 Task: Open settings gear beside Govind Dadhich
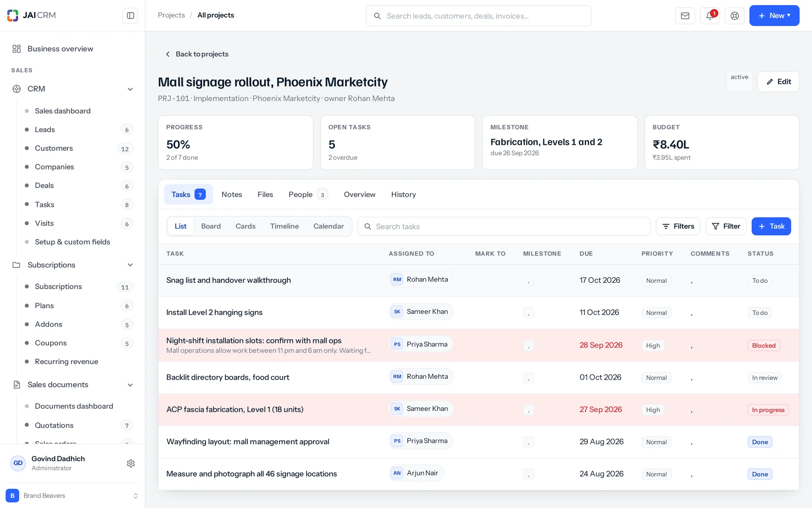131,464
